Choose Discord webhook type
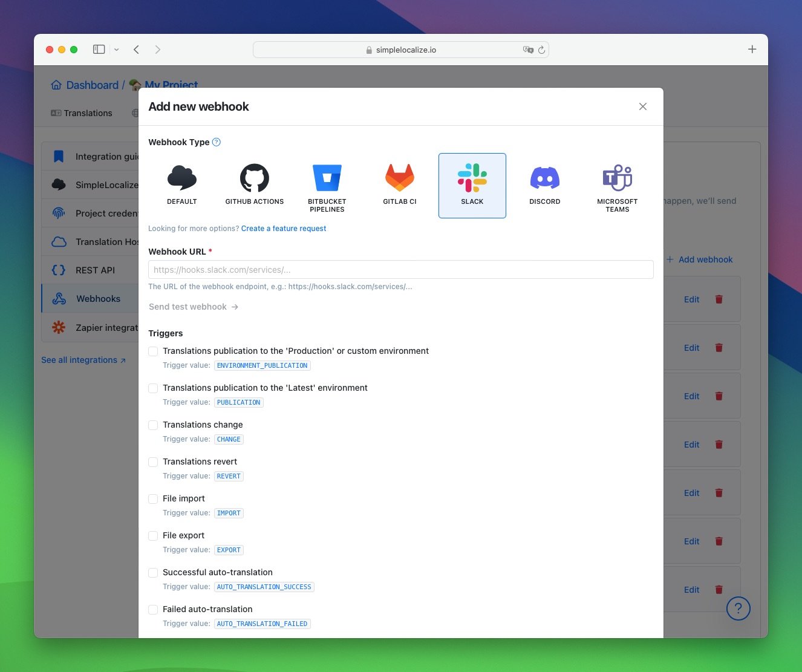Viewport: 802px width, 672px height. 545,185
